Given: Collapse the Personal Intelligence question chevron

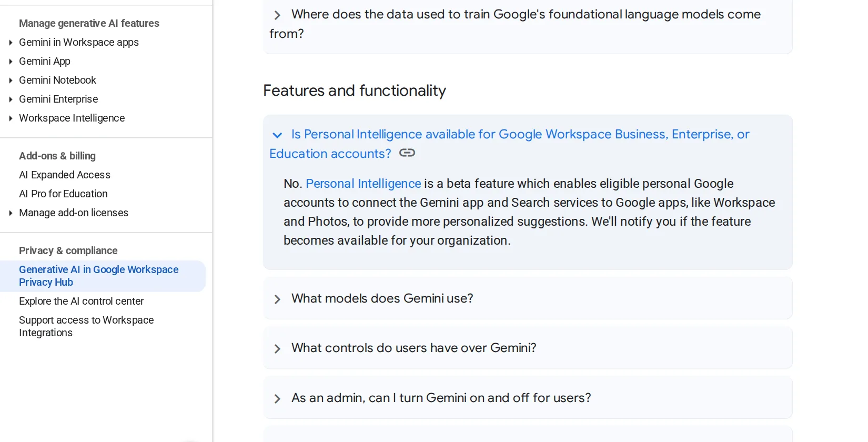Looking at the screenshot, I should click(x=277, y=135).
